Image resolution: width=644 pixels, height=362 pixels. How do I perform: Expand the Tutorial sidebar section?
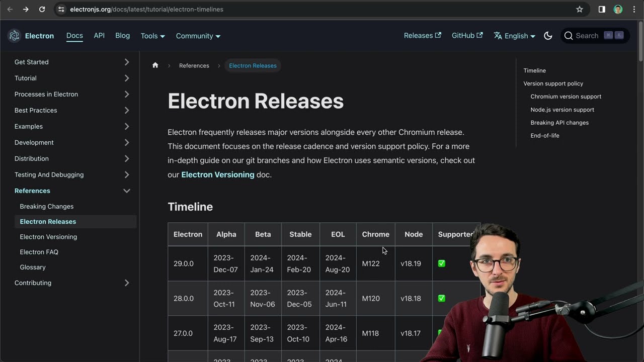[x=72, y=78]
